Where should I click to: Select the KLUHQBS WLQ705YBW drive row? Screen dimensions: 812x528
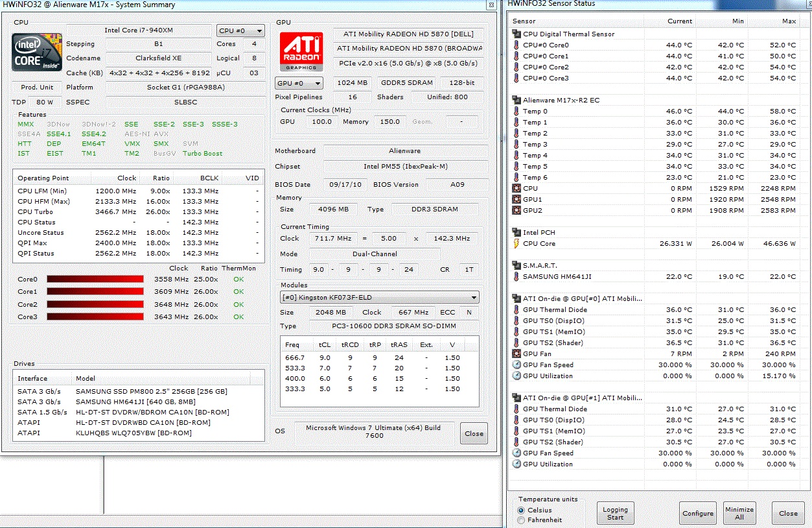(138, 433)
